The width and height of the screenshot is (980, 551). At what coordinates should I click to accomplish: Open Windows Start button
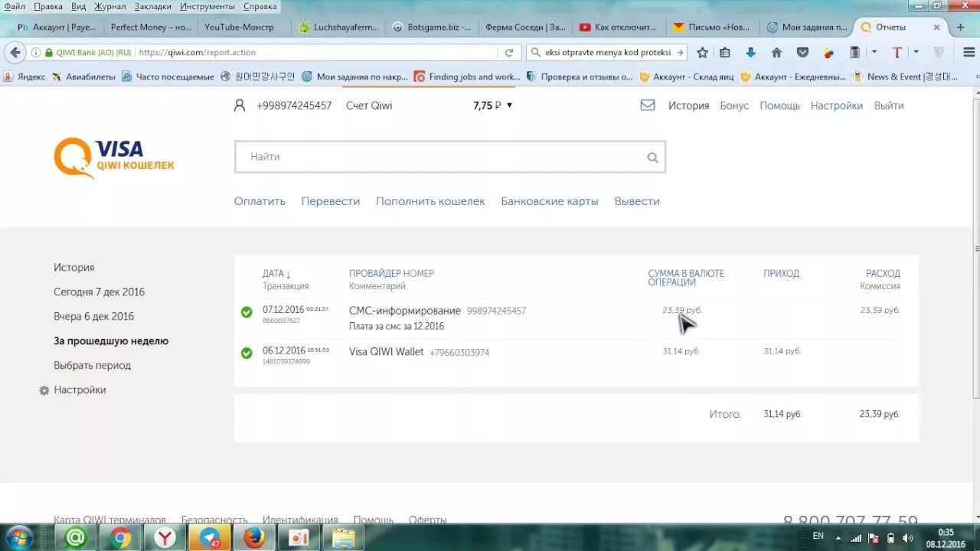(20, 537)
